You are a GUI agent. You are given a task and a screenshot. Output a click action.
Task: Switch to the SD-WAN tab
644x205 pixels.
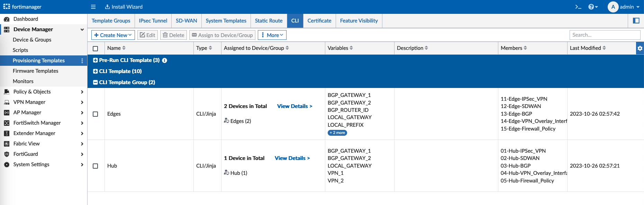(x=186, y=21)
